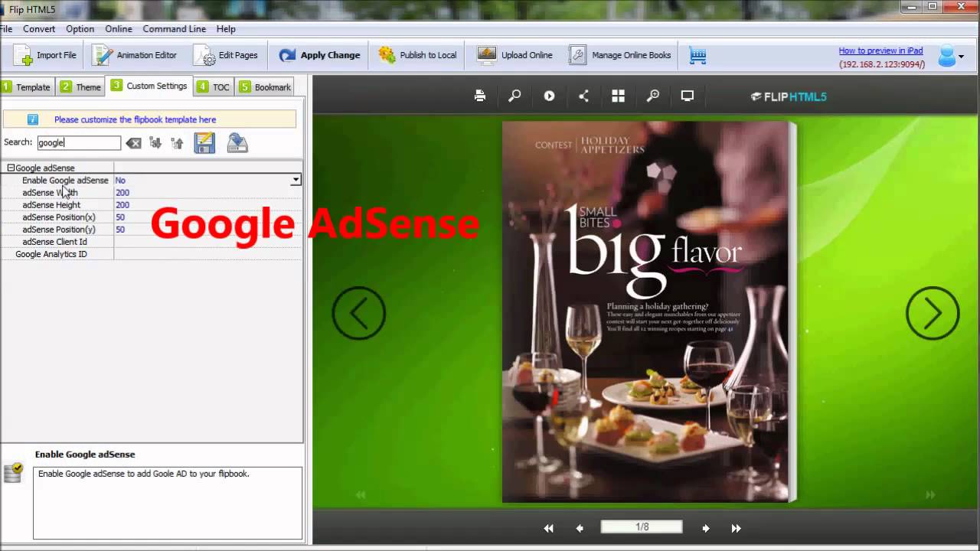Click Apply Change button

coord(319,56)
